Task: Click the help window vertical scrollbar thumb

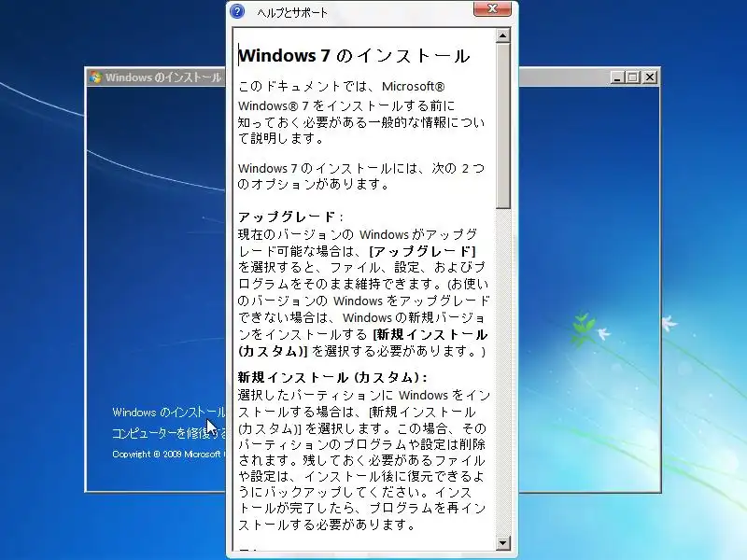Action: pyautogui.click(x=503, y=126)
